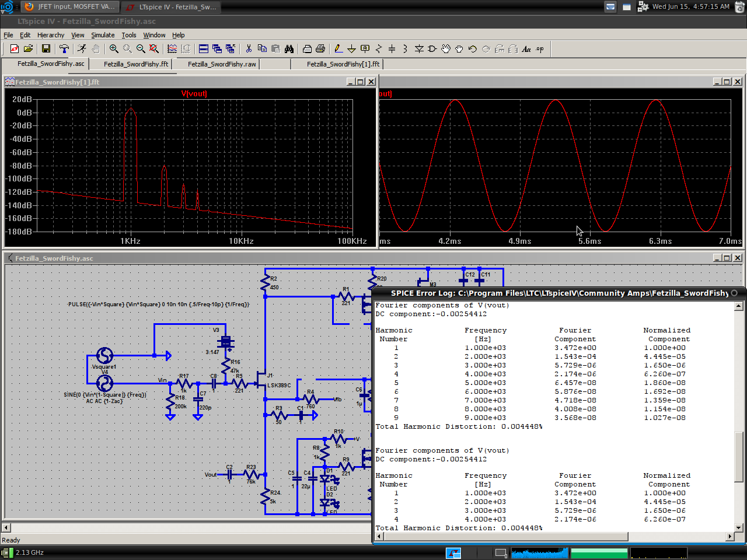Viewport: 747px width, 560px height.
Task: Select the SPICE directive .op tool
Action: (x=540, y=49)
